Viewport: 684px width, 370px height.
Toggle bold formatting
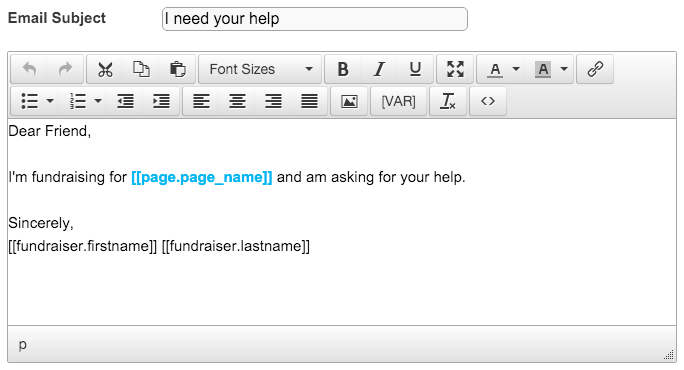[343, 69]
